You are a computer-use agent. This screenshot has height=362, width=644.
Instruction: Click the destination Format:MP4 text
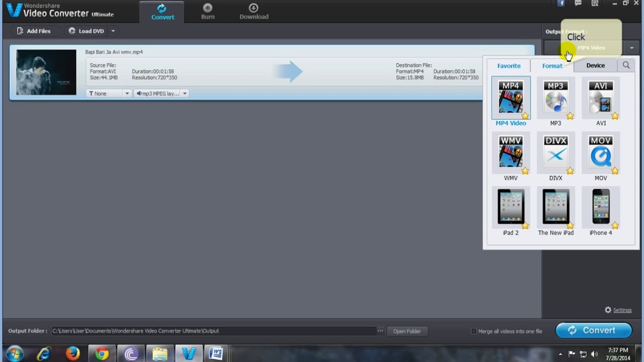click(x=410, y=71)
